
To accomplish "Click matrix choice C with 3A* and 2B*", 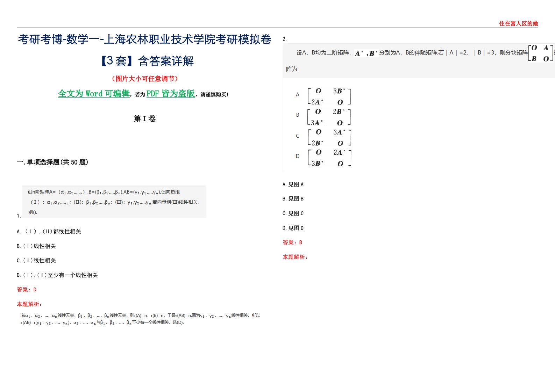I will tap(329, 137).
